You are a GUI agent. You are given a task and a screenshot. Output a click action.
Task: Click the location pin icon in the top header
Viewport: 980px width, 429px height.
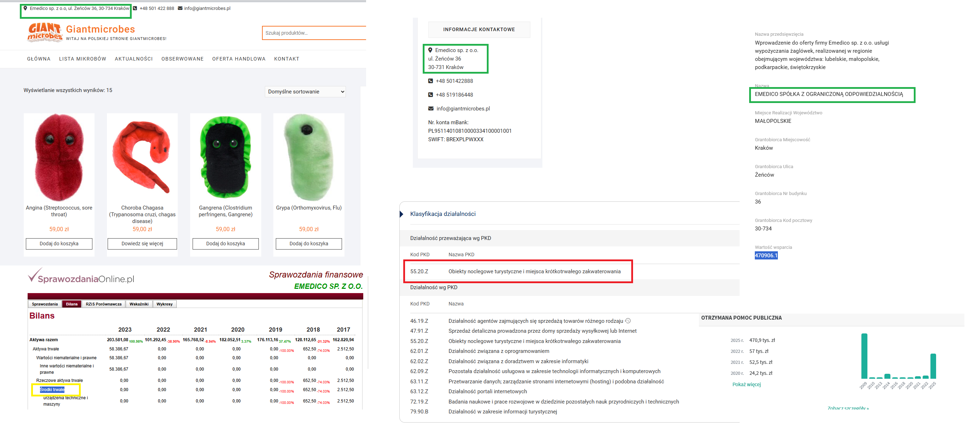[25, 8]
